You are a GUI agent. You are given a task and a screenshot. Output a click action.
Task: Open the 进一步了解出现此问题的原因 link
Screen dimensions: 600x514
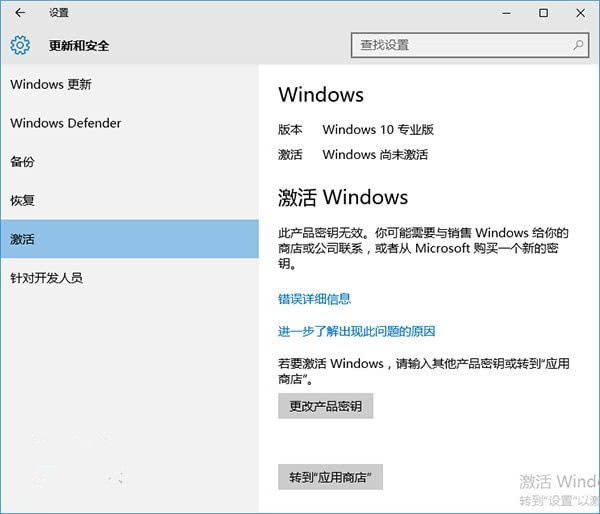[x=357, y=331]
